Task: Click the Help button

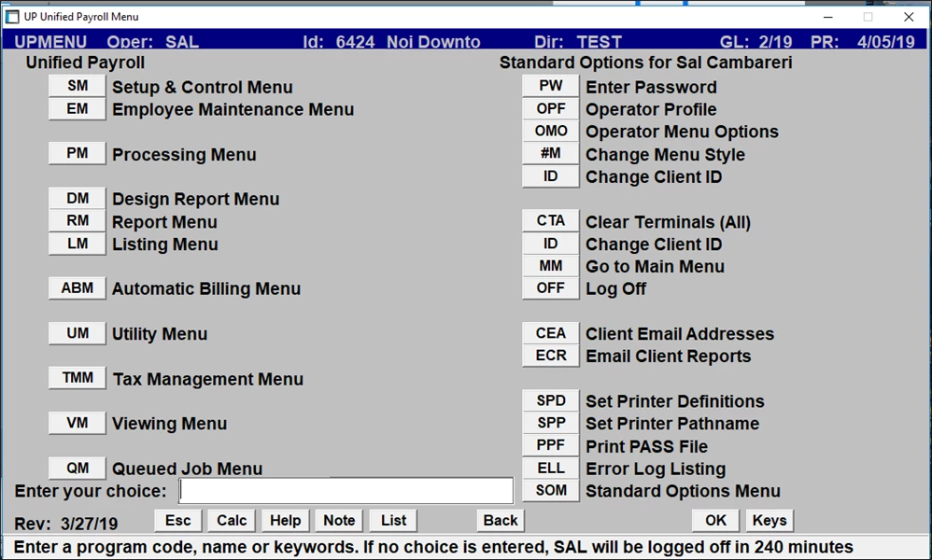Action: tap(286, 521)
